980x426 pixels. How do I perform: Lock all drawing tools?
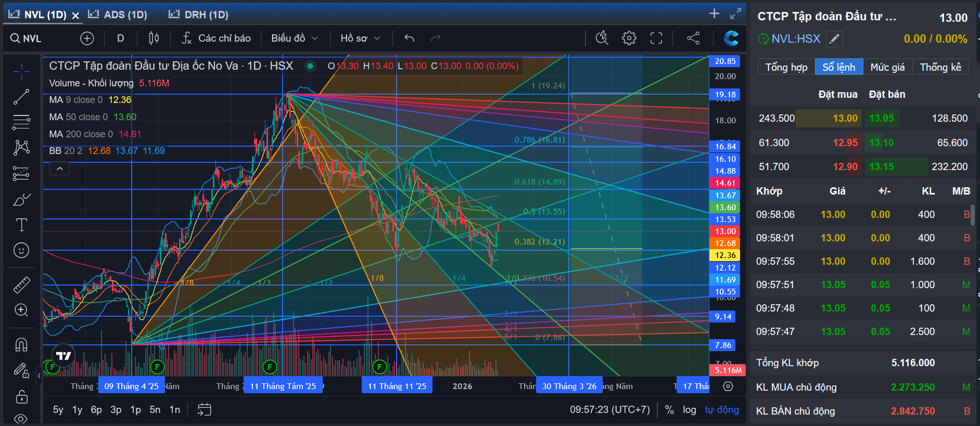click(21, 396)
